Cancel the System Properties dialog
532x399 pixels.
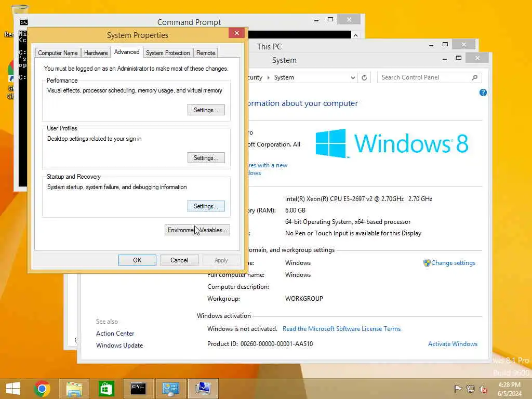(x=179, y=260)
